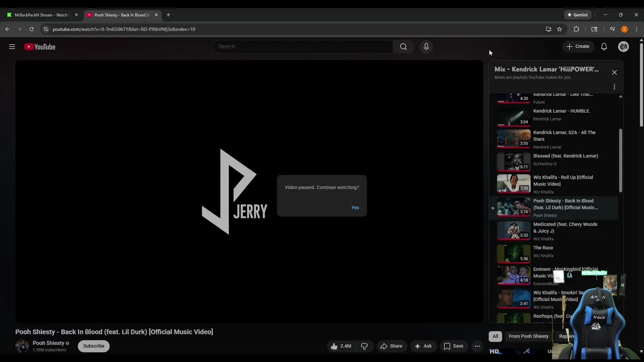The width and height of the screenshot is (644, 362).
Task: Open the tab search side panel icon
Action: point(594,29)
